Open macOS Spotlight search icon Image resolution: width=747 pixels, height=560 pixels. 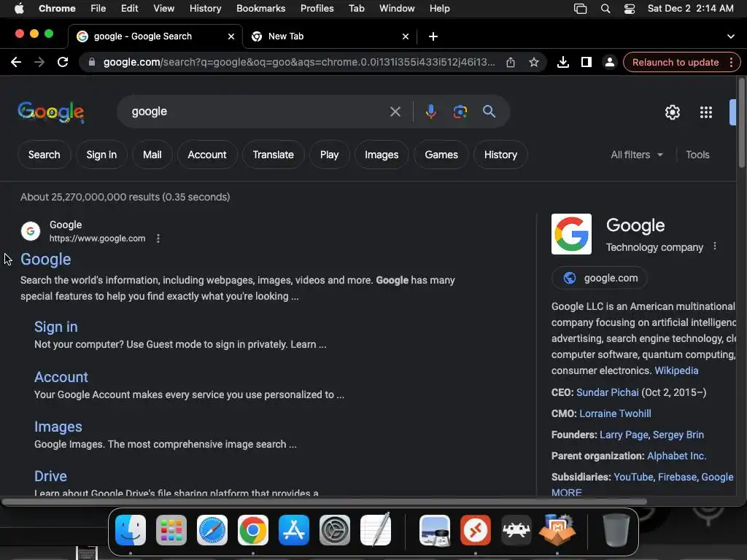(605, 9)
